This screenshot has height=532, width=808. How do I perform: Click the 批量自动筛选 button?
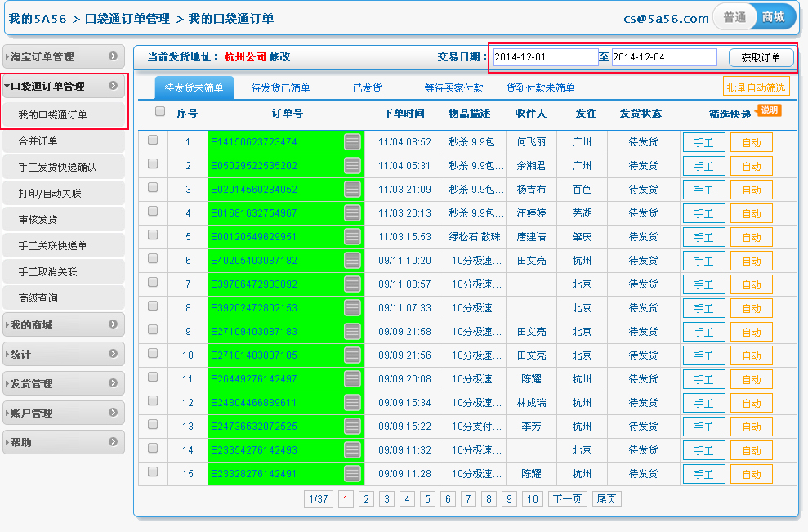pos(757,87)
